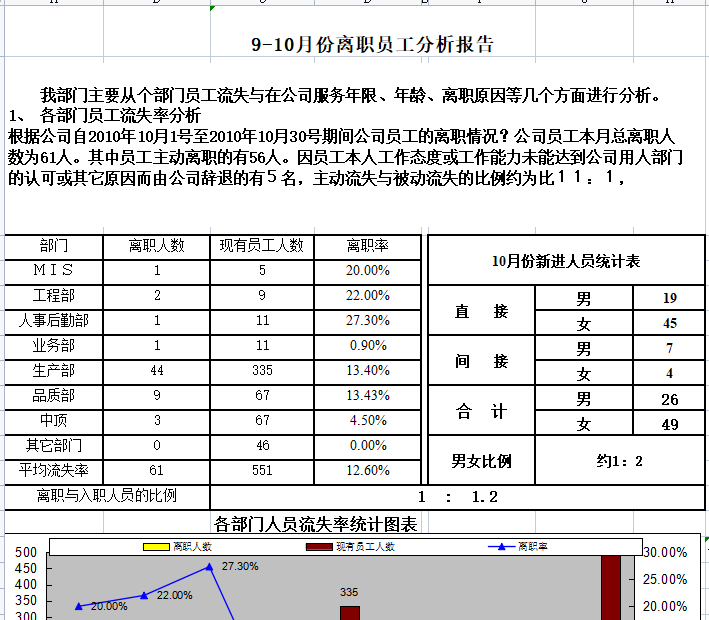This screenshot has height=620, width=709.
Task: Select the value 7 for indirect male hires
Action: click(x=669, y=348)
